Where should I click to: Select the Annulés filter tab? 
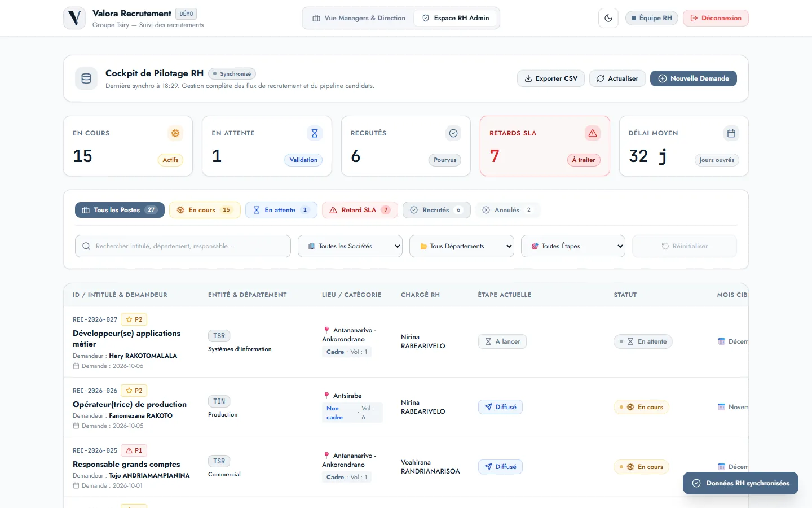[x=507, y=210]
